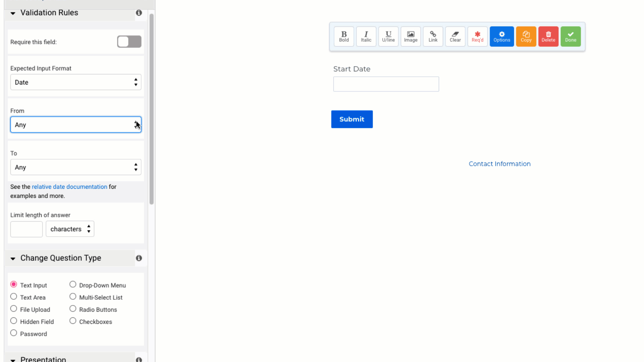Open the relative date documentation link
The width and height of the screenshot is (644, 362).
(x=69, y=187)
